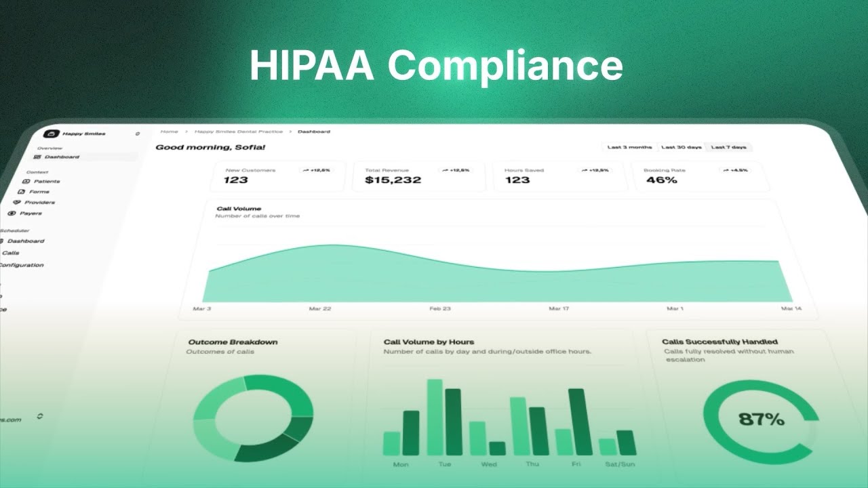The image size is (868, 488).
Task: Click the Call Volume chart title
Action: click(x=239, y=209)
